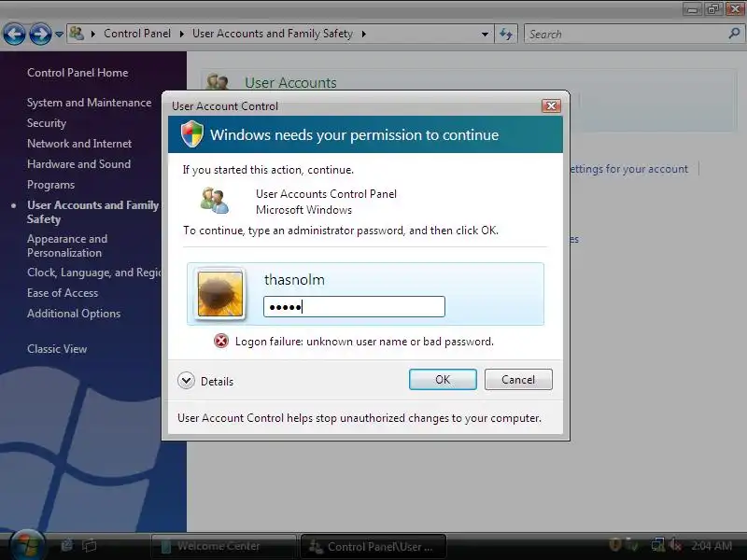Open Network and Internet category
Screen dimensions: 747x560
(x=79, y=144)
